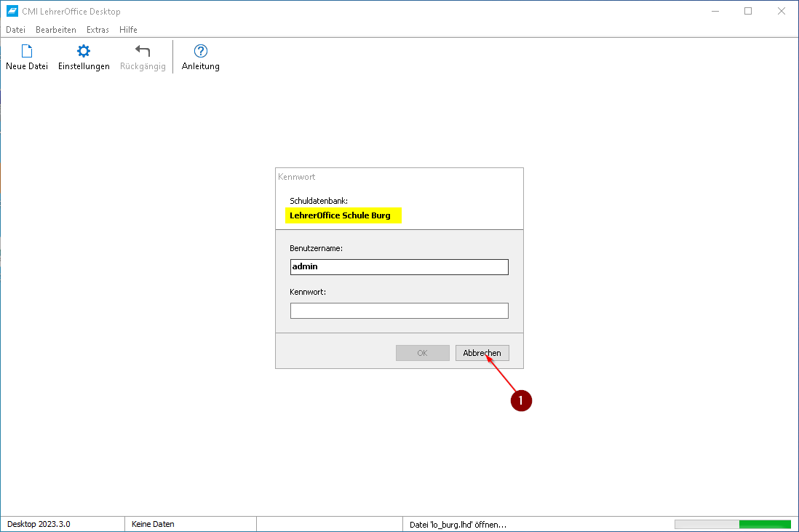Click the Abbrechen button
799x532 pixels.
(482, 353)
